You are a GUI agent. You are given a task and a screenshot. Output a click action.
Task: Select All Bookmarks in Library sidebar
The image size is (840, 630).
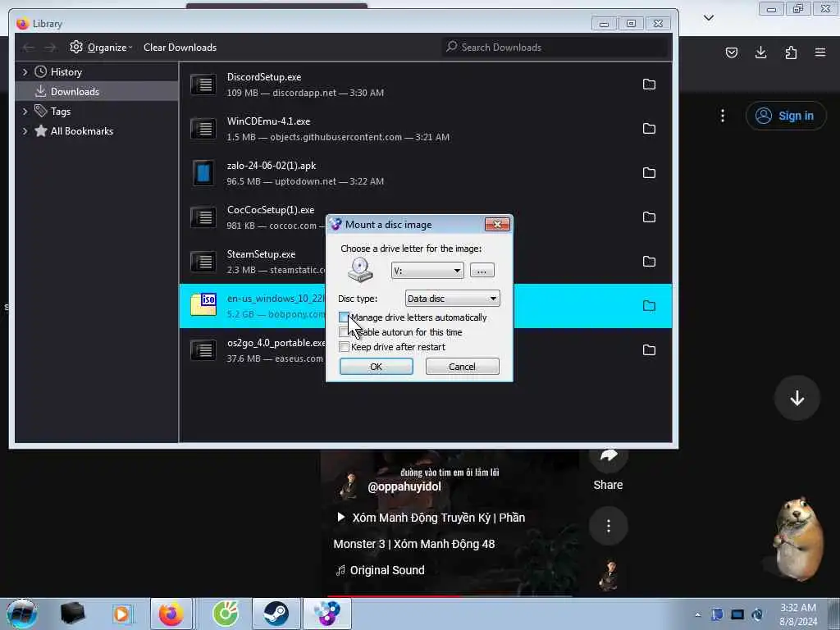click(81, 130)
